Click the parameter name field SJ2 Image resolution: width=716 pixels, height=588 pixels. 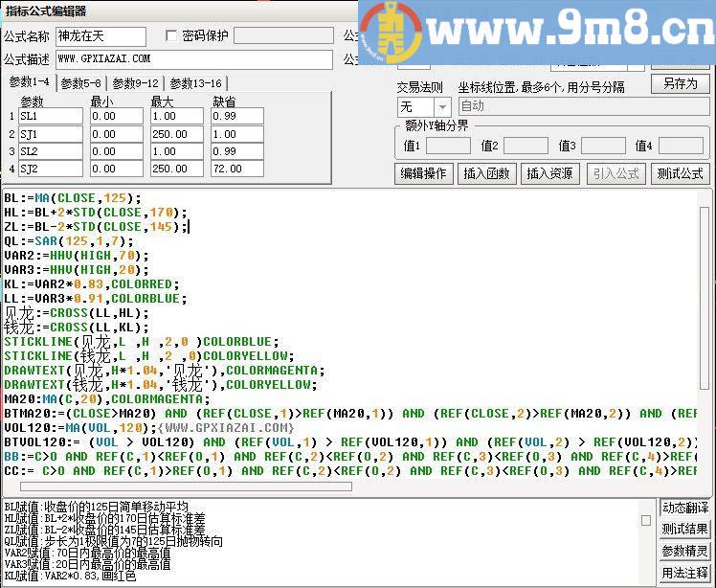tap(51, 169)
